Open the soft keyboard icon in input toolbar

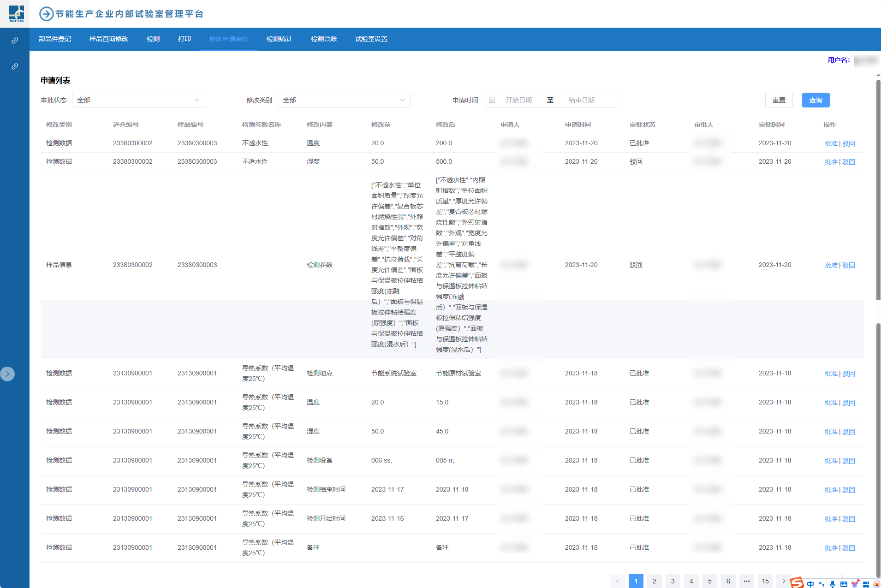click(x=844, y=584)
